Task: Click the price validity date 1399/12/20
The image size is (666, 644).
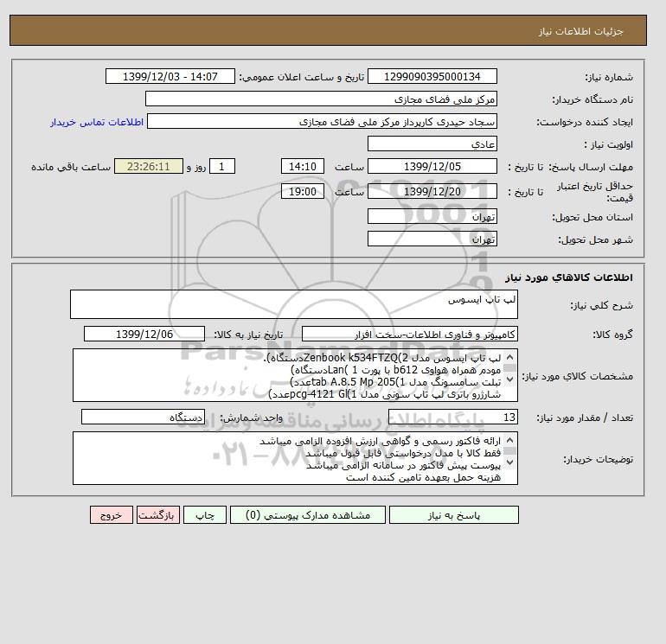Action: tap(432, 191)
